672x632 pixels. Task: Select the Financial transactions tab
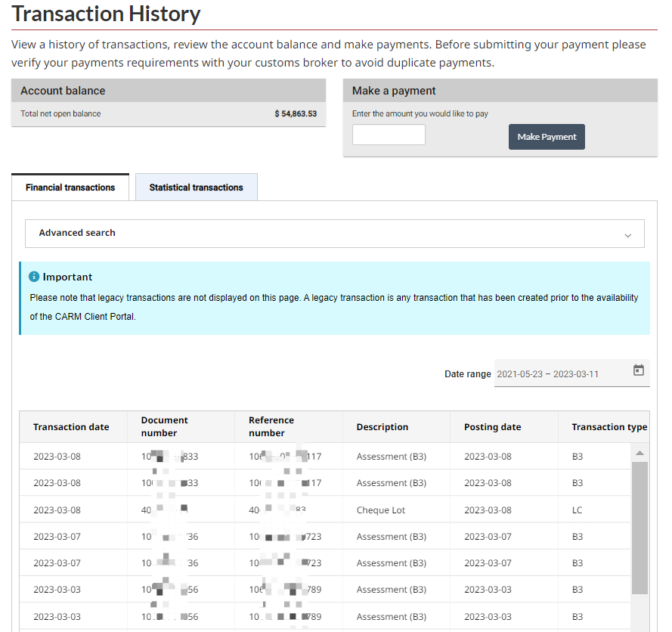70,187
